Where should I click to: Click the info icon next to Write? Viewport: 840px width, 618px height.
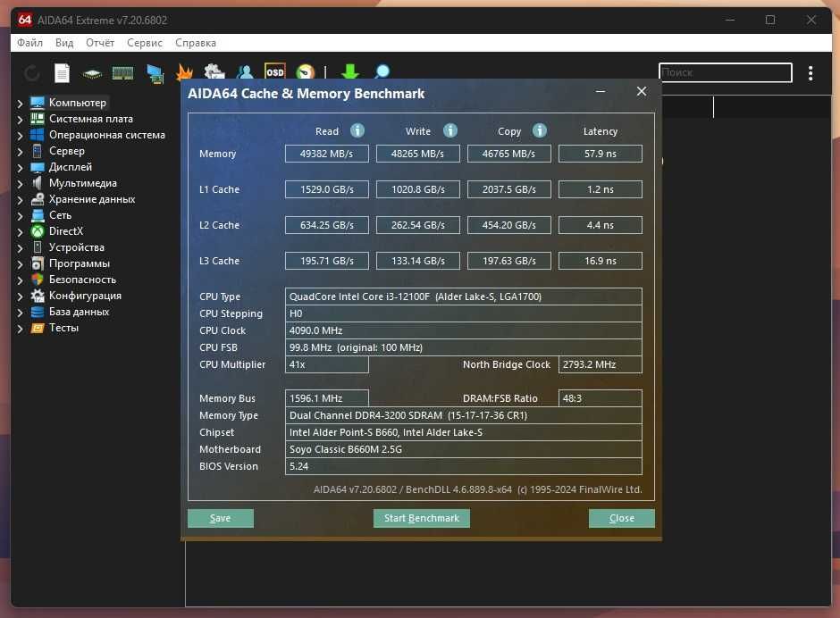click(449, 130)
